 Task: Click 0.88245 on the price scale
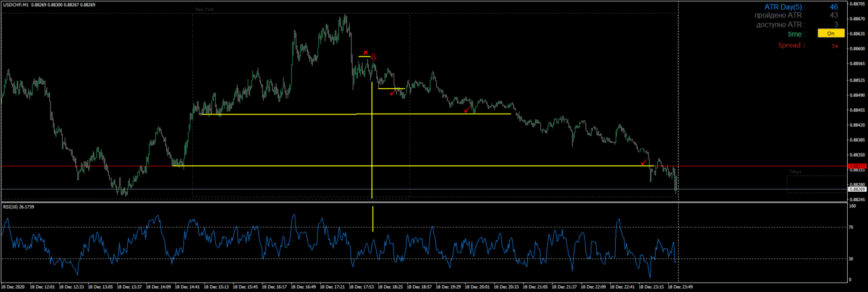(x=857, y=200)
